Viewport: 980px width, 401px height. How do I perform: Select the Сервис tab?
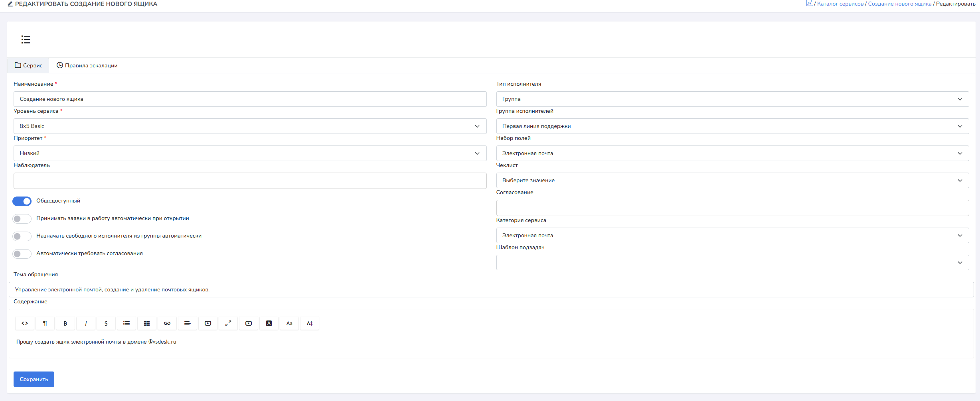tap(28, 66)
